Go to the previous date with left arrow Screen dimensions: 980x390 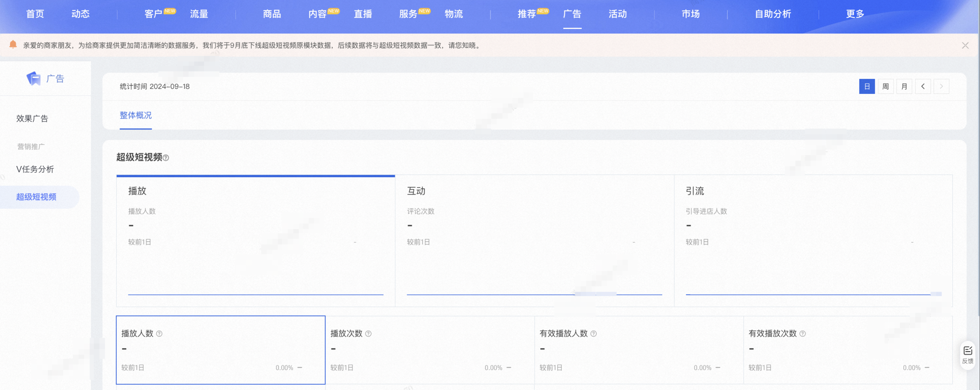[922, 87]
